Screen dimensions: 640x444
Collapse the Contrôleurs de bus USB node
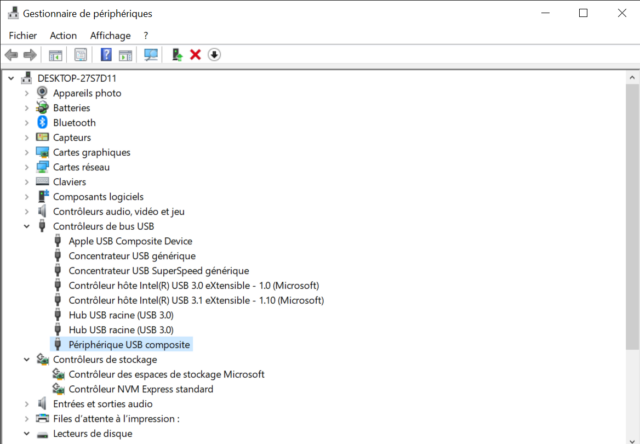tap(27, 226)
